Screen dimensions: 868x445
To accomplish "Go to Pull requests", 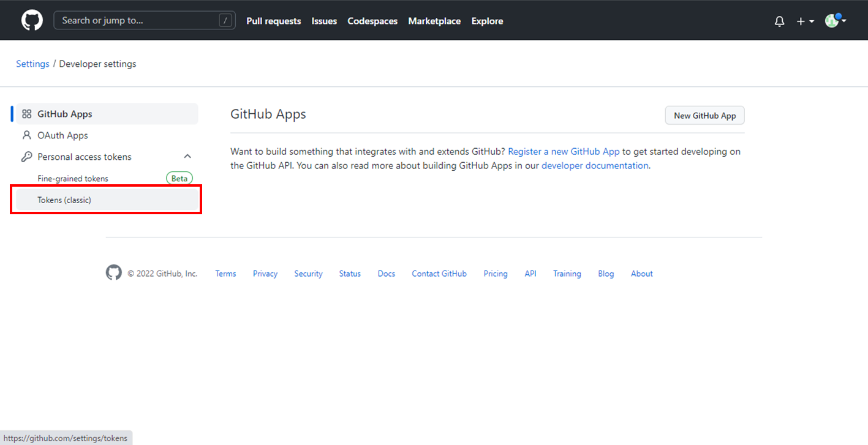I will [x=274, y=21].
